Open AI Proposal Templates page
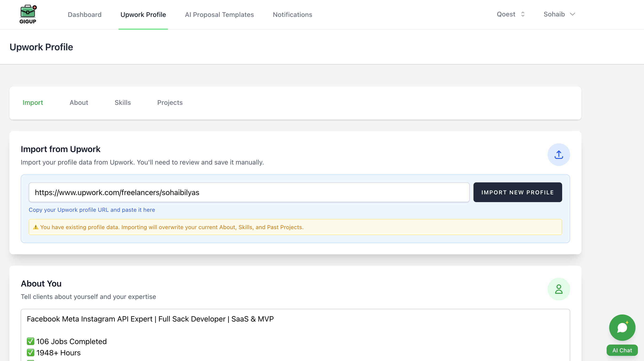 click(x=219, y=15)
